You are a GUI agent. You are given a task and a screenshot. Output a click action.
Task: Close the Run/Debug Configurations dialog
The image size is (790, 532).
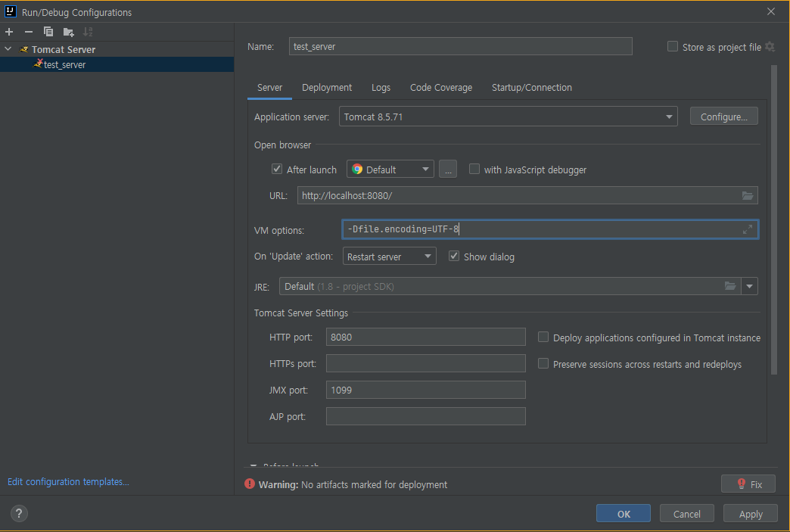coord(771,11)
